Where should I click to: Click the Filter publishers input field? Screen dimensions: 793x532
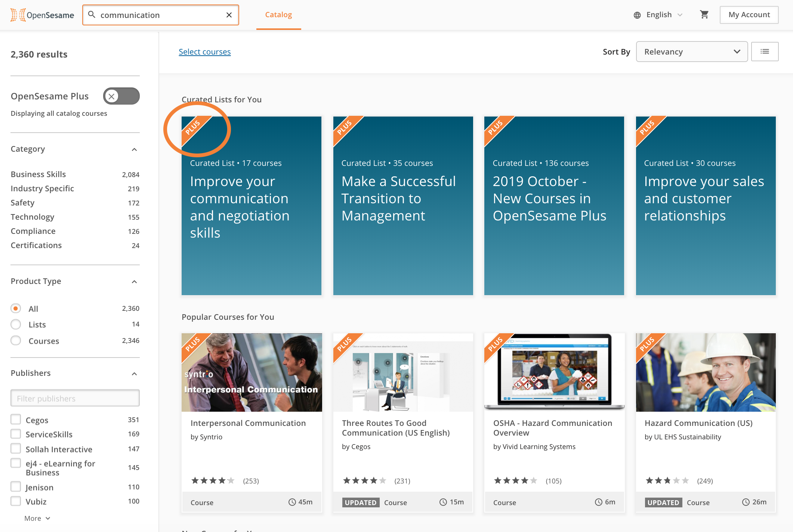click(x=75, y=398)
